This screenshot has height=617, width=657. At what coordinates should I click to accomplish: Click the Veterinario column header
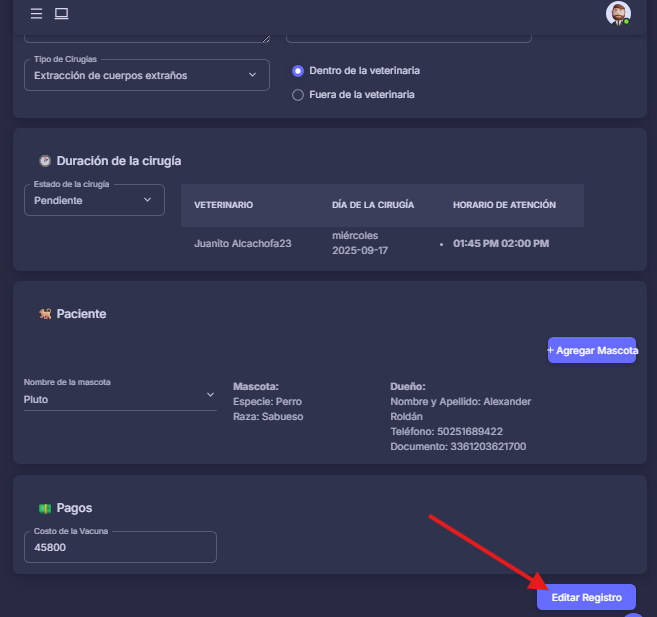223,205
